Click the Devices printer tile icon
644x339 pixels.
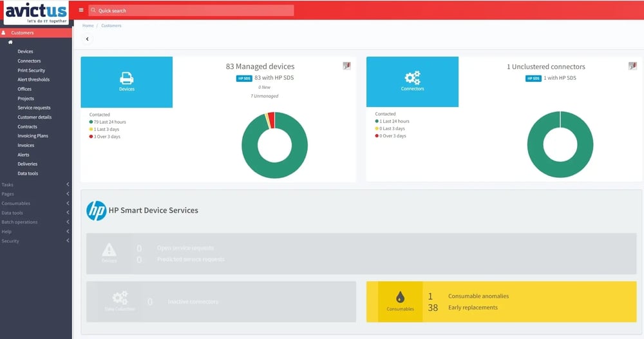coord(126,78)
